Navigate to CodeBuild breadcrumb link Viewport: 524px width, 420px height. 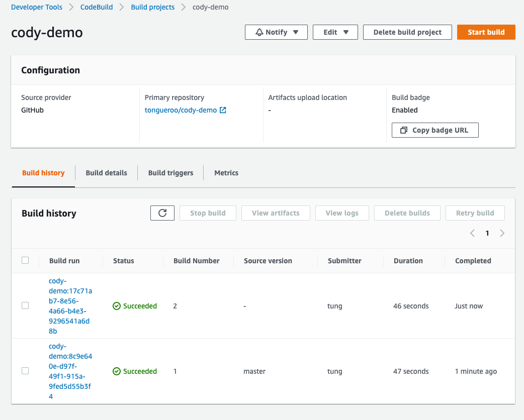[97, 7]
